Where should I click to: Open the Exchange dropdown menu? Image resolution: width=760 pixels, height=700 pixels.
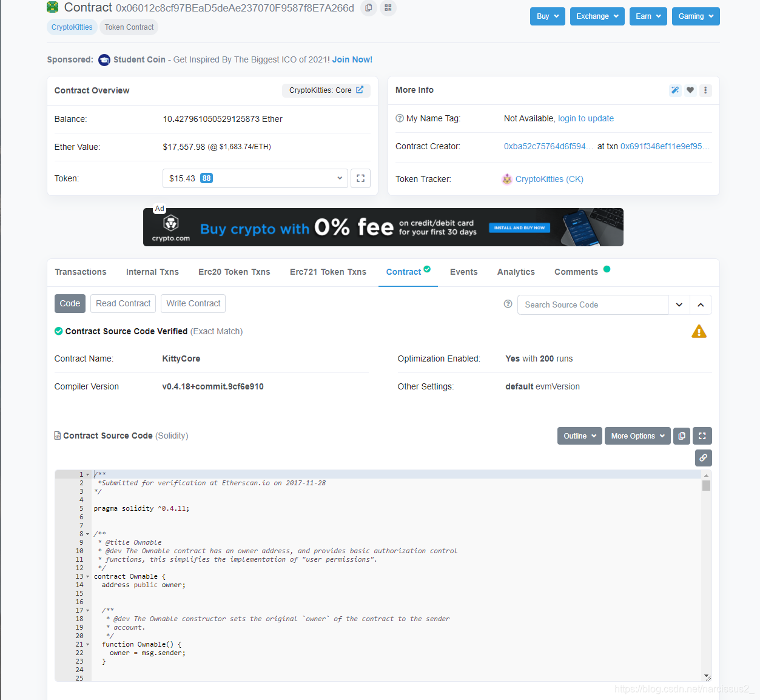click(597, 16)
